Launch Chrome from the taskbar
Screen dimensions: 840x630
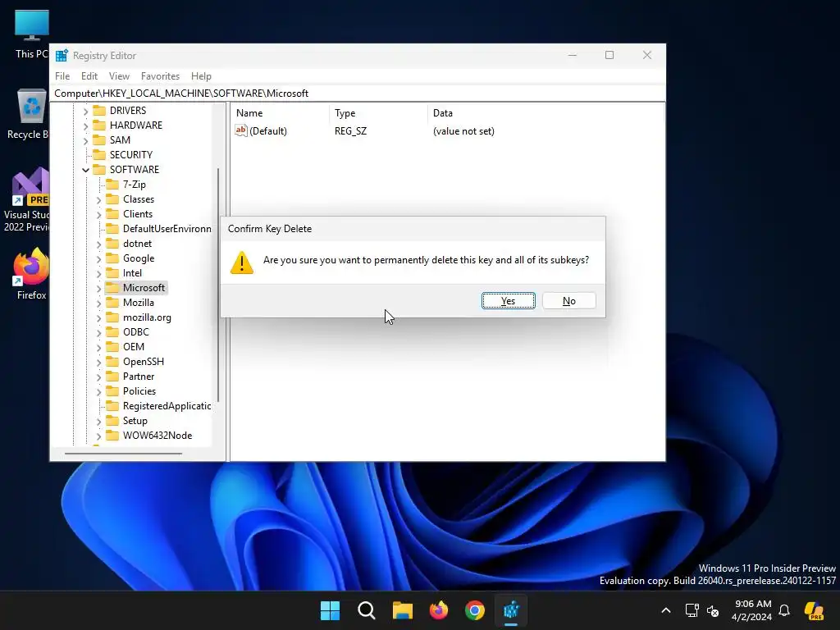(x=475, y=610)
